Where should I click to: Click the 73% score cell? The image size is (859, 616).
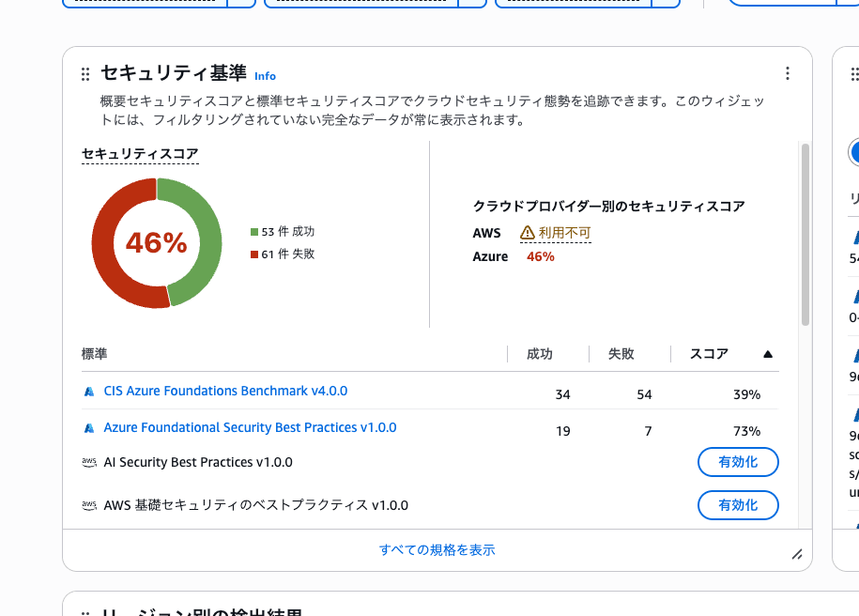pyautogui.click(x=746, y=431)
